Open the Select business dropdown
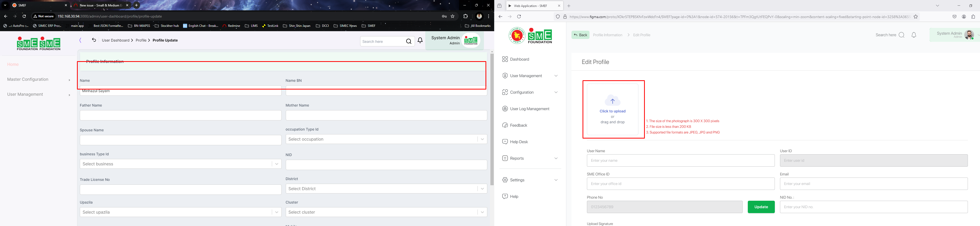This screenshot has width=980, height=226. pos(180,164)
